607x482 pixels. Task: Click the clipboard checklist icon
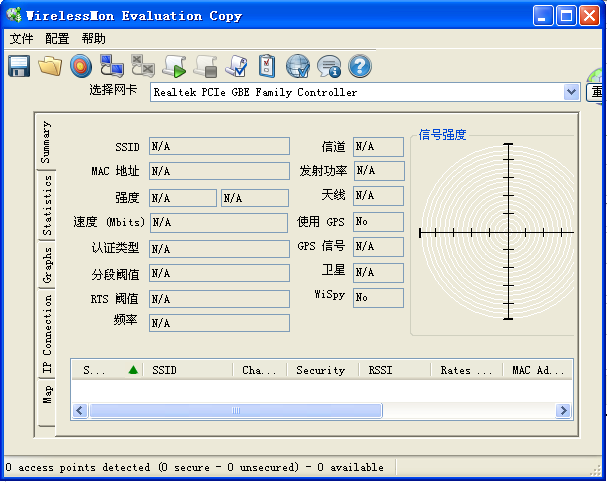(267, 66)
